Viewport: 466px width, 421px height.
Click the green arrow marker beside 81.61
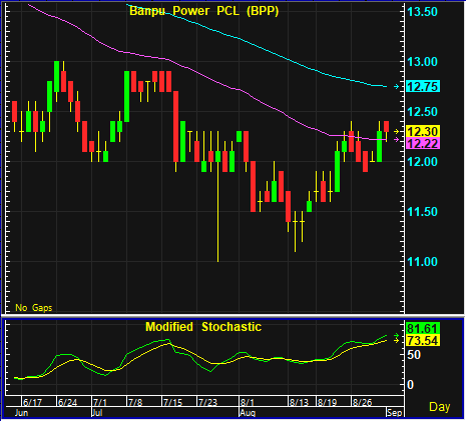(396, 335)
